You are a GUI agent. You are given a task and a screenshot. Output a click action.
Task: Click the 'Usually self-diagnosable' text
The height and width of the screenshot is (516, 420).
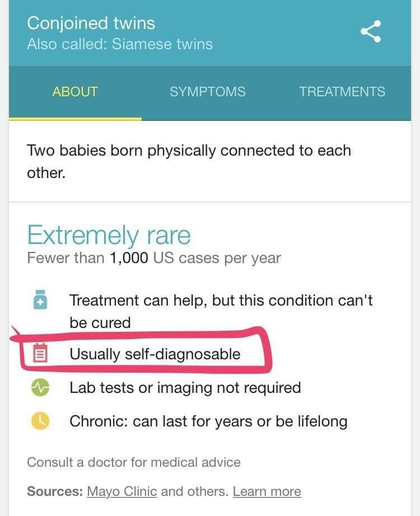point(155,354)
